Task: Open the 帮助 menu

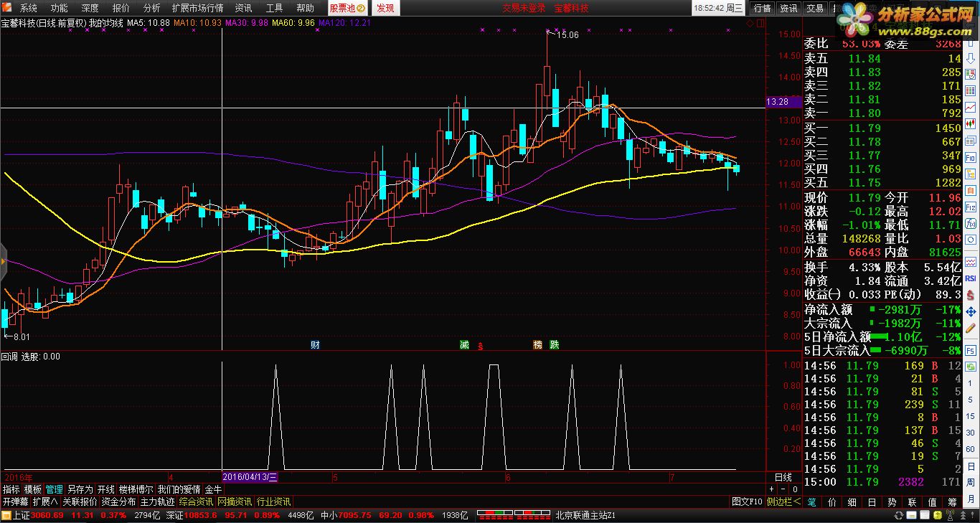Action: click(305, 8)
